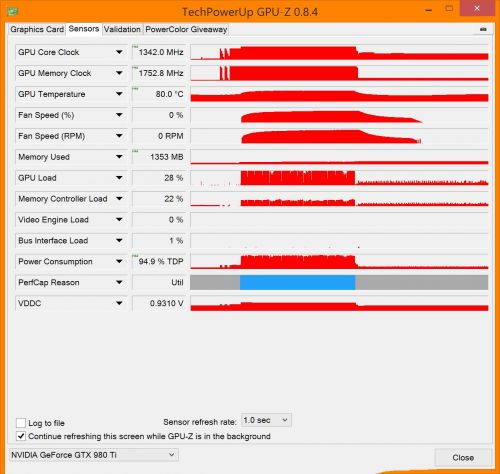Expand the GPU Memory Clock dropdown arrow
The width and height of the screenshot is (500, 474).
pyautogui.click(x=119, y=73)
